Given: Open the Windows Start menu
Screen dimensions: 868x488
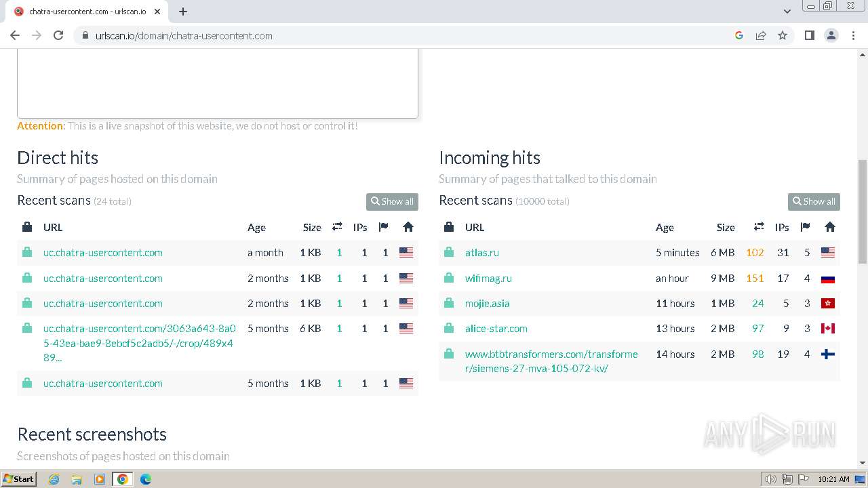Looking at the screenshot, I should [18, 479].
